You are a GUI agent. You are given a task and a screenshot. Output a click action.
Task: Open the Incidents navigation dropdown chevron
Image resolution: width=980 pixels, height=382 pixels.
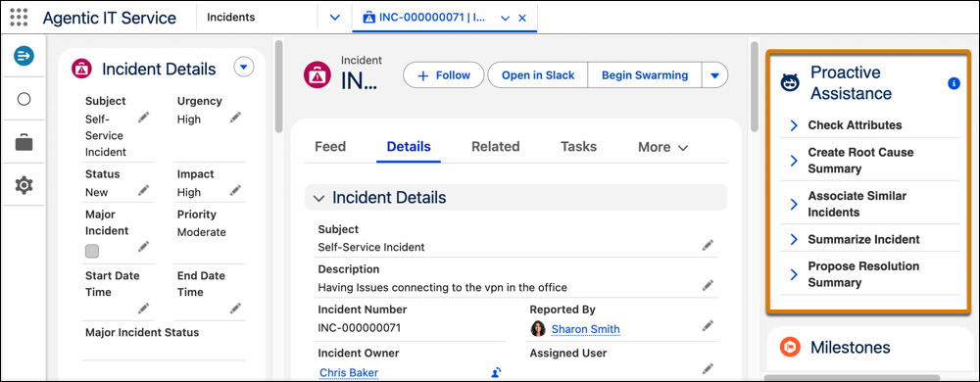click(x=335, y=18)
